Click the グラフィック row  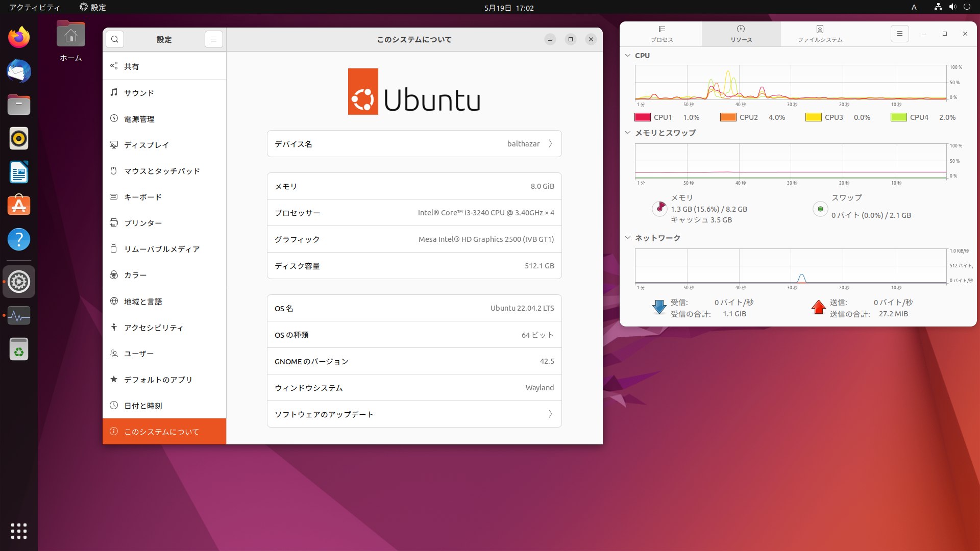tap(414, 239)
